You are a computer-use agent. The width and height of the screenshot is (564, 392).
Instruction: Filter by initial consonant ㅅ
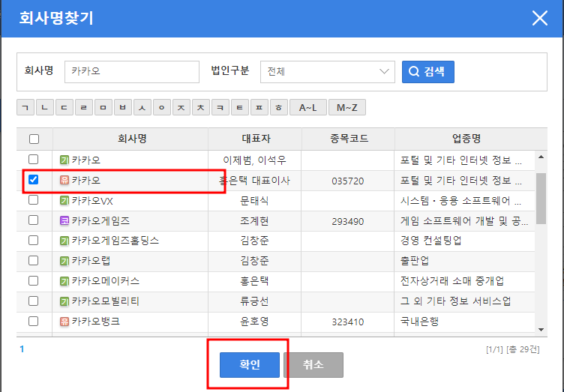(142, 107)
